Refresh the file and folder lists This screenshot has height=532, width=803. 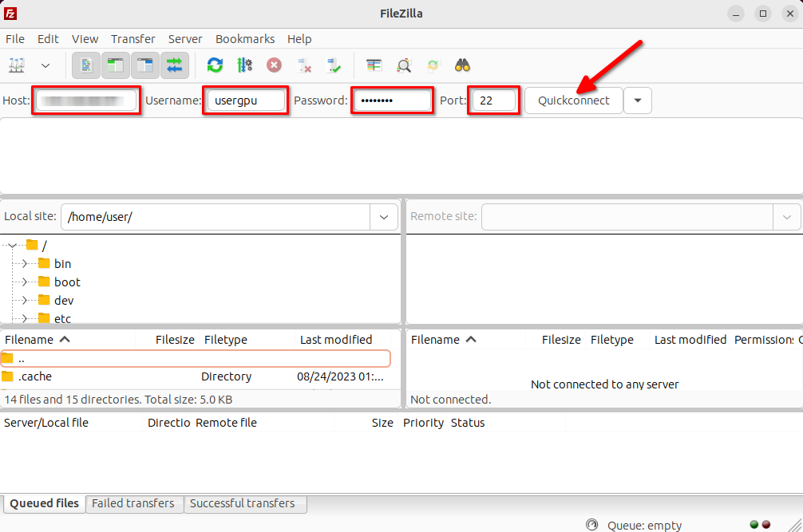[x=215, y=65]
